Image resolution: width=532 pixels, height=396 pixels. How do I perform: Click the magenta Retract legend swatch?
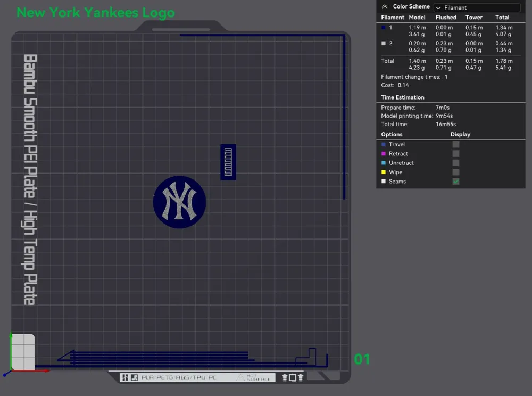(384, 153)
